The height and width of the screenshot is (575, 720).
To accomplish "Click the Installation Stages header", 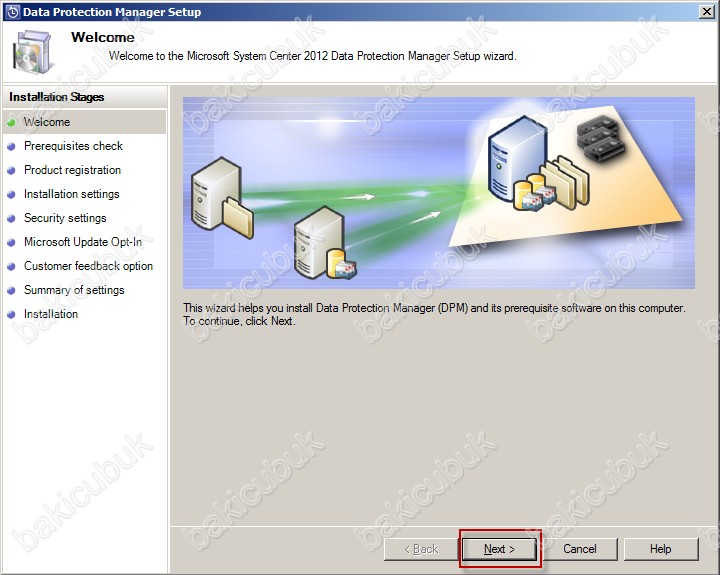I will click(x=84, y=97).
